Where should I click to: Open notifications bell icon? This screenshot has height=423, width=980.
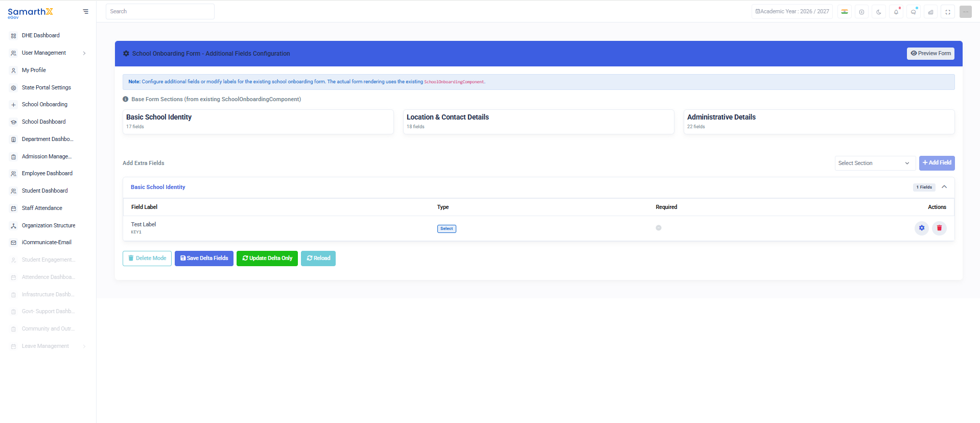pos(896,12)
